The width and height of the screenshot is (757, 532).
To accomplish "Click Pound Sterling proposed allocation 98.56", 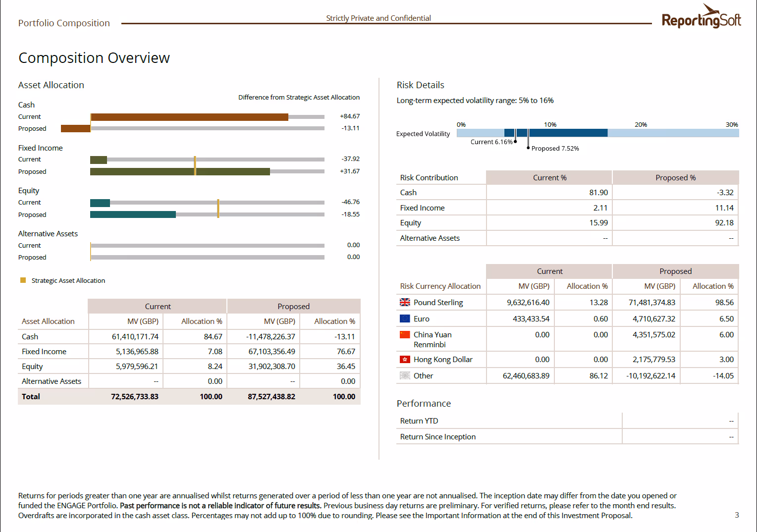I will [x=724, y=302].
